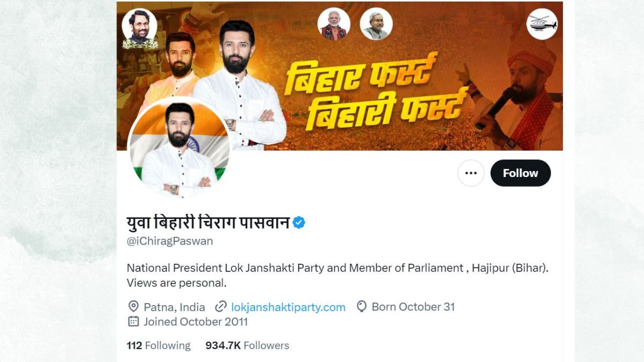Click the @iChiragPaswan handle
The image size is (644, 362).
point(170,241)
